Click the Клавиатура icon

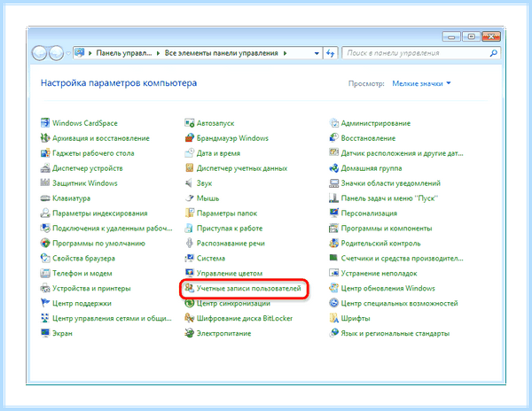pyautogui.click(x=45, y=198)
